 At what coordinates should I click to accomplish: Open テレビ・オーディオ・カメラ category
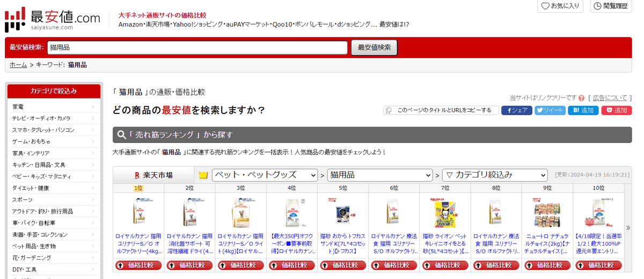[x=54, y=118]
